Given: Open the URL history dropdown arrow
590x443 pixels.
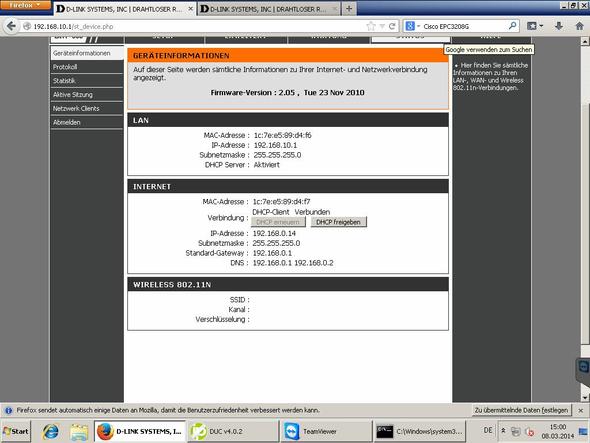Looking at the screenshot, I should 382,26.
